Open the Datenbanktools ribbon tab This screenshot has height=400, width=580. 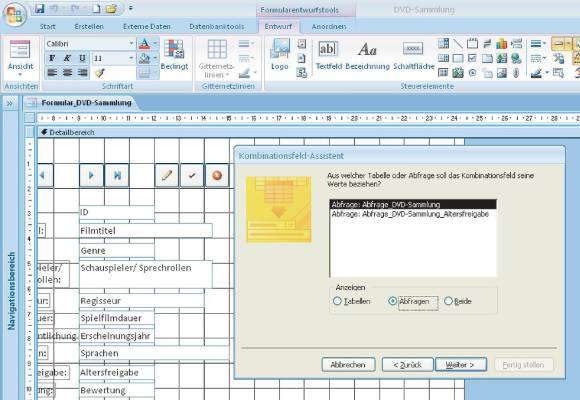tap(217, 27)
